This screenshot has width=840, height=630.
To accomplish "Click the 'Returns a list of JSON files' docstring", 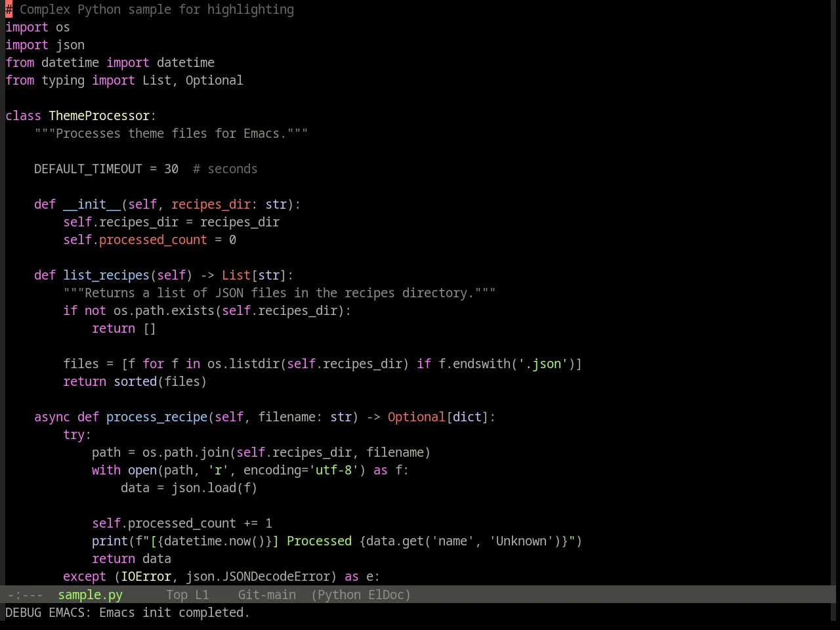I will pos(279,293).
